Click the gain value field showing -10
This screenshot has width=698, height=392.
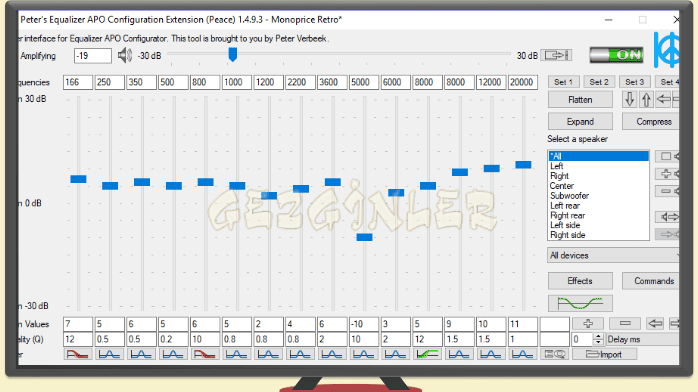tap(364, 324)
